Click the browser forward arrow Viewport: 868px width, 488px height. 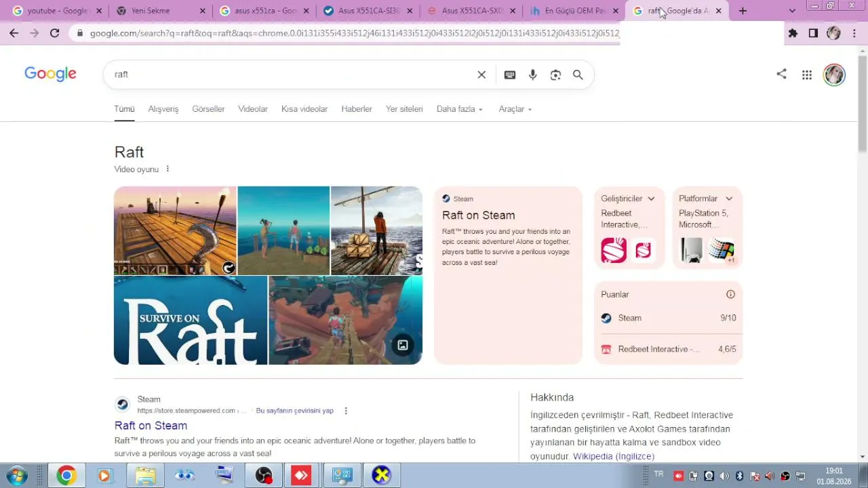34,33
